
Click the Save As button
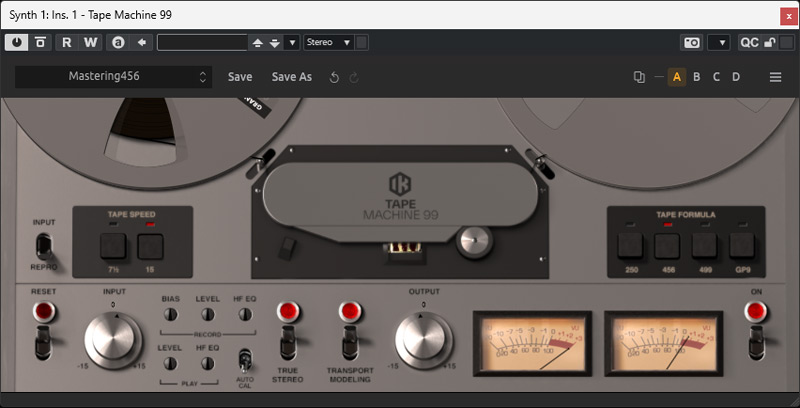pyautogui.click(x=292, y=77)
